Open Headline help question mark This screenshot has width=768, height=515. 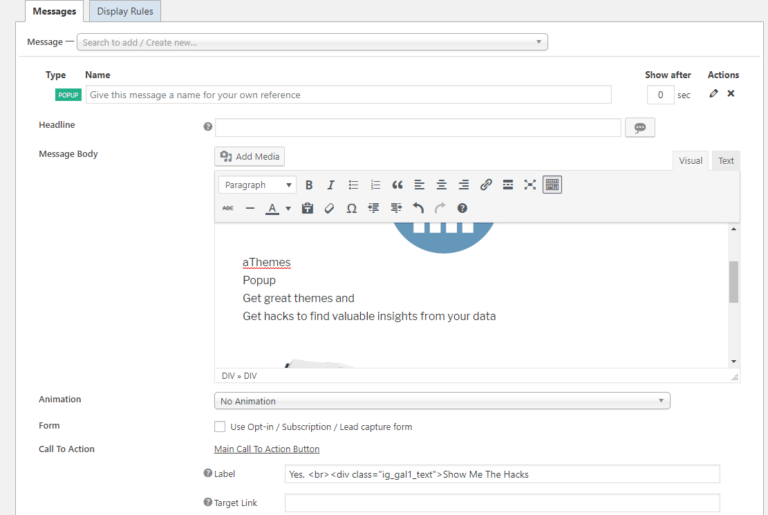tap(208, 127)
